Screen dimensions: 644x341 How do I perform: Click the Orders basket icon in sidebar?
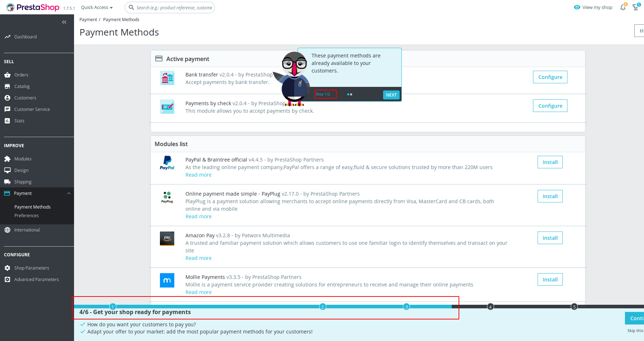tap(7, 75)
